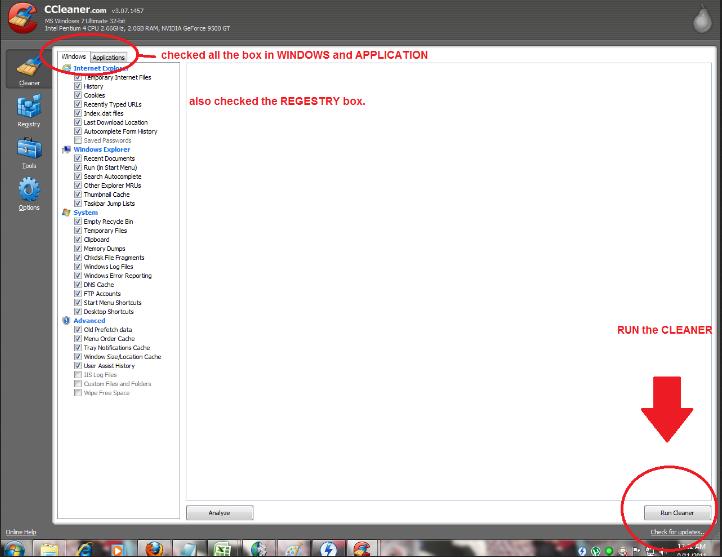The image size is (722, 557).
Task: Switch to the Windows tab
Action: (74, 57)
